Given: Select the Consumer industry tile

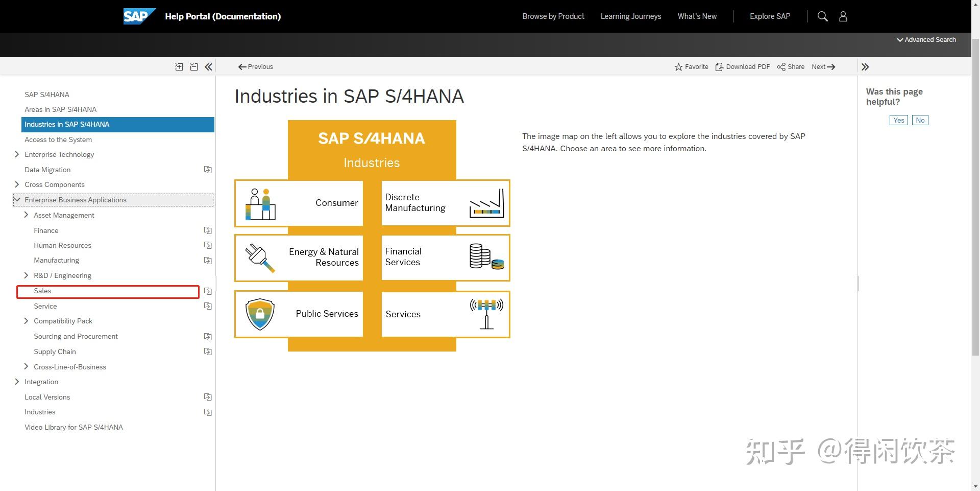Looking at the screenshot, I should (x=298, y=203).
